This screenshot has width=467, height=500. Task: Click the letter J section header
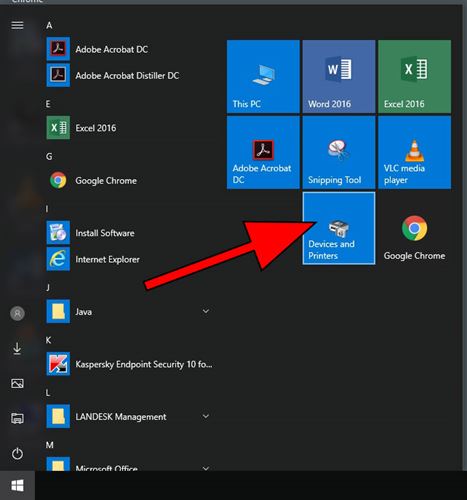pyautogui.click(x=48, y=287)
